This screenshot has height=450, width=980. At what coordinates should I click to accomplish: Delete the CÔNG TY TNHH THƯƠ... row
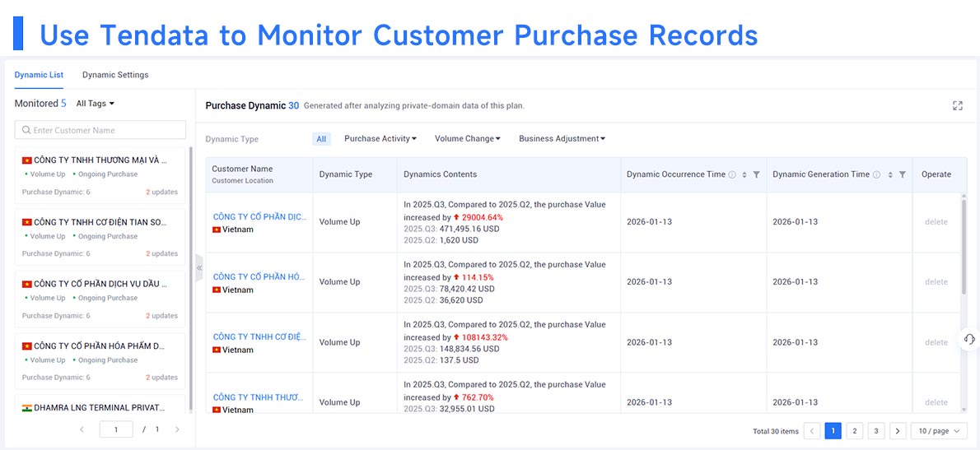936,402
